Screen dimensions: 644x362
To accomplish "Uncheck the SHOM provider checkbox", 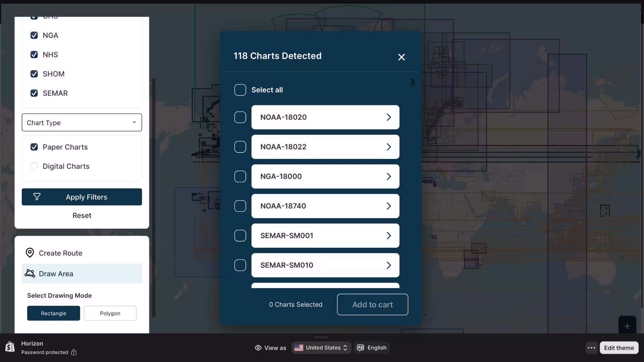I will [x=34, y=74].
